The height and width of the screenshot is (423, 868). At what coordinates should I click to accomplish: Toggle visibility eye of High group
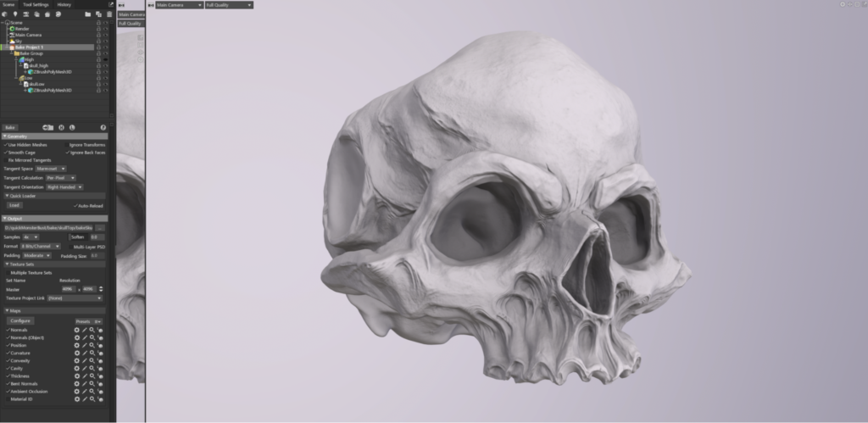(x=105, y=59)
